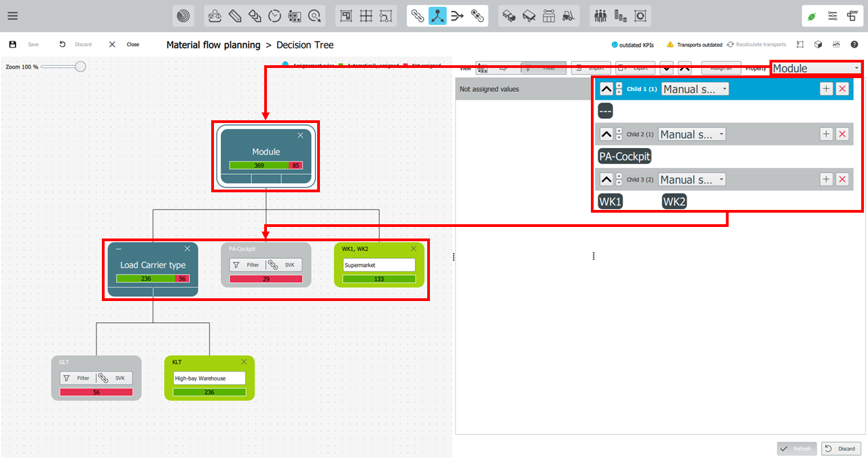Click the Not assigned values header
868x460 pixels.
523,89
